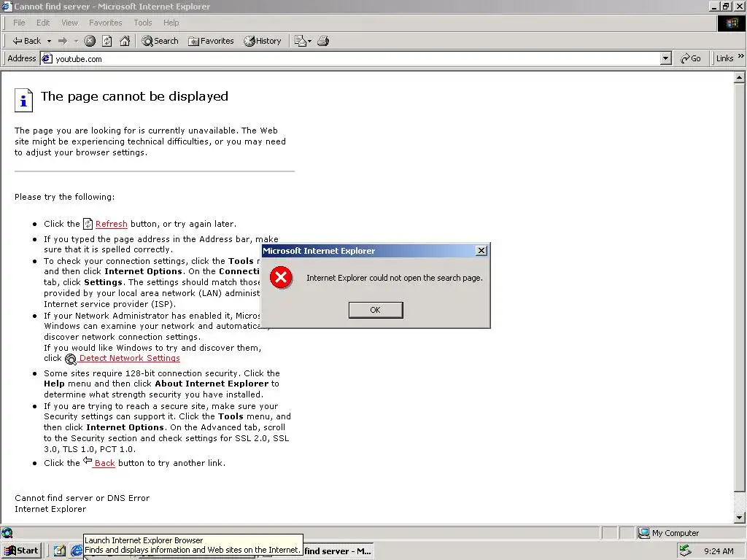Open the View menu

point(69,23)
